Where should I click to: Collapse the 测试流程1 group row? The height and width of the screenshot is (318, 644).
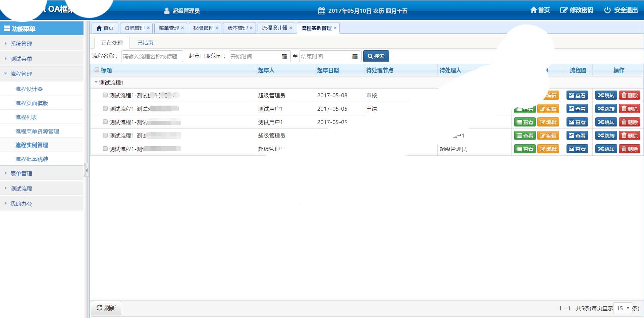[96, 82]
